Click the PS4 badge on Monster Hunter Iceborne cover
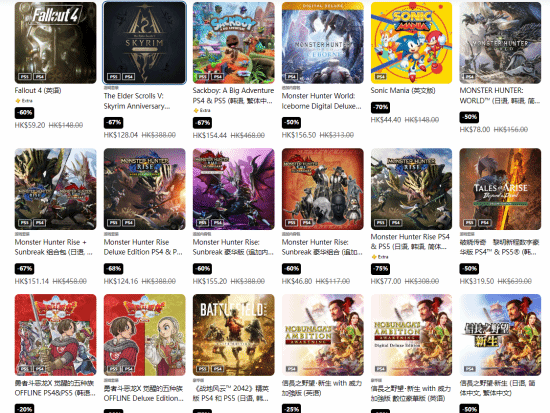 pos(292,76)
